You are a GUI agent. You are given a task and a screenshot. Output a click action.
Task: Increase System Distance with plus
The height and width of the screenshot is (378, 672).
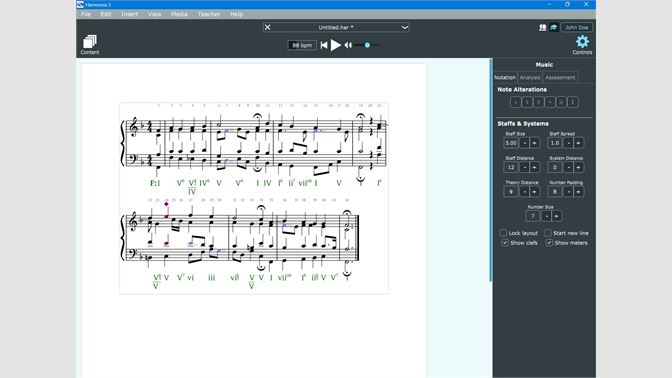(x=578, y=168)
